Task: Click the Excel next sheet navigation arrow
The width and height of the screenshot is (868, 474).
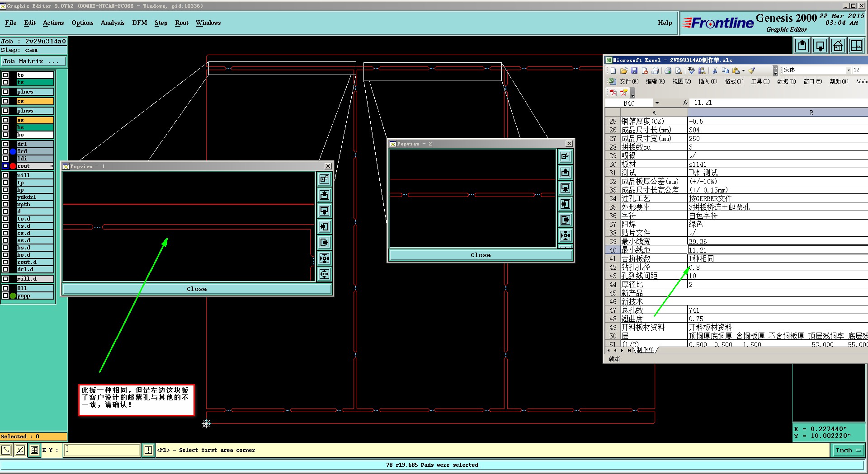Action: coord(622,350)
